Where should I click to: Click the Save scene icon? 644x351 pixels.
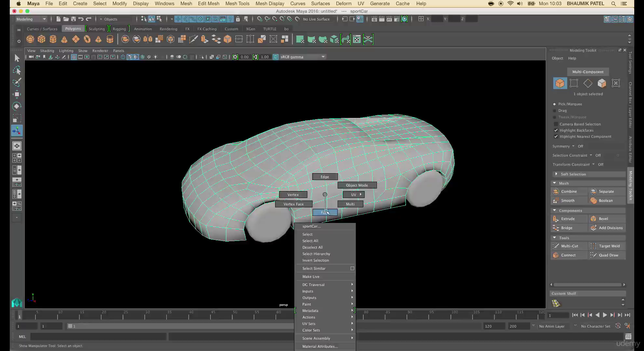coord(74,19)
